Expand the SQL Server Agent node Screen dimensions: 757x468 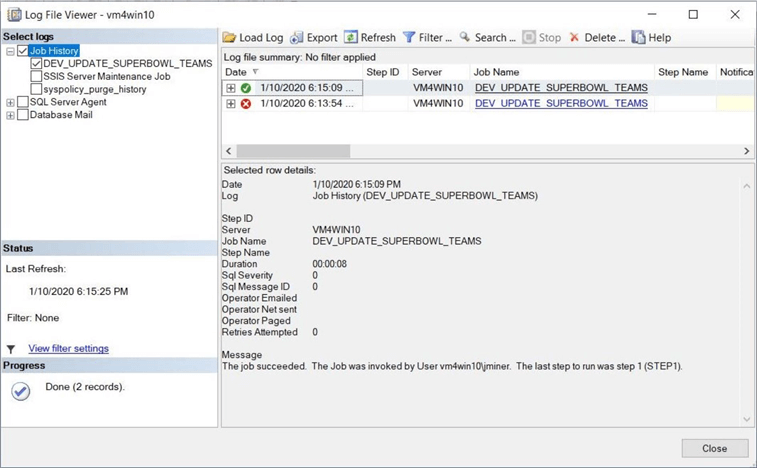tap(10, 102)
